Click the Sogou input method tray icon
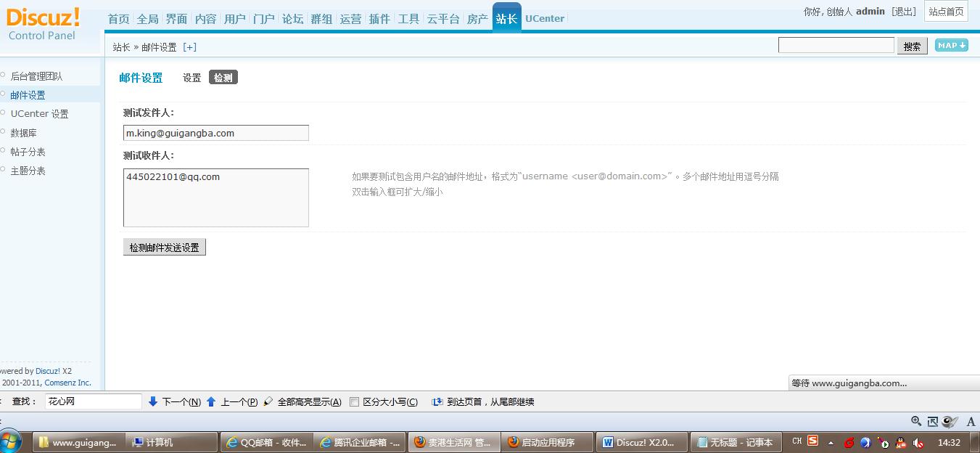The image size is (980, 453). 813,441
